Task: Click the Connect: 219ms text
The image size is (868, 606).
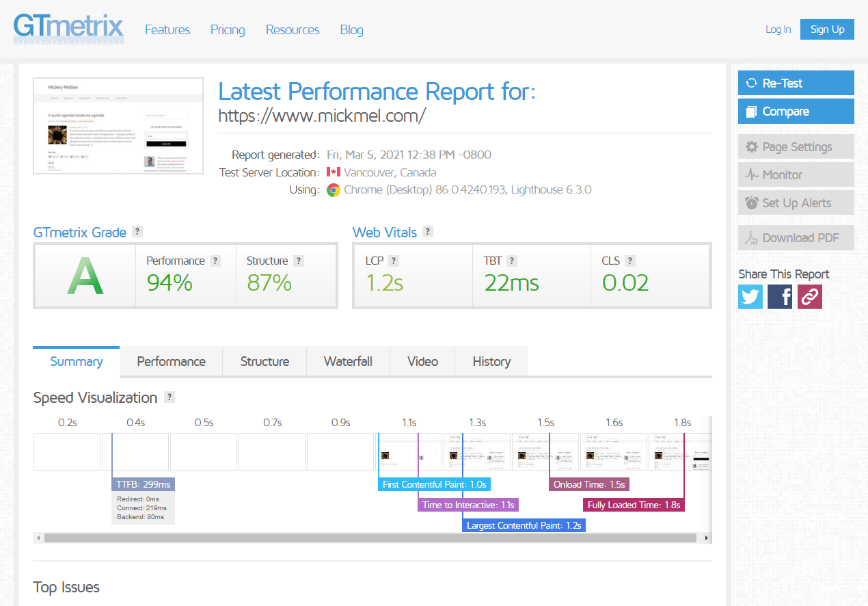Action: point(141,508)
